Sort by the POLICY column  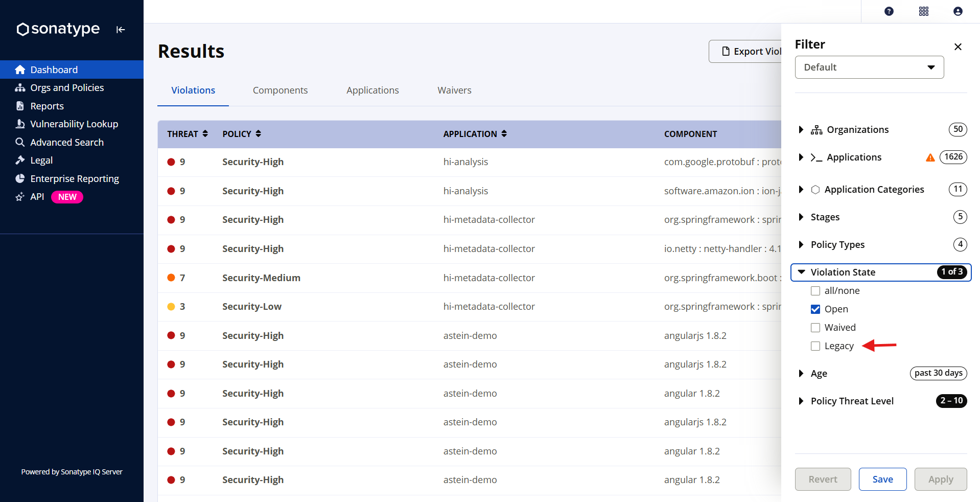pos(242,134)
